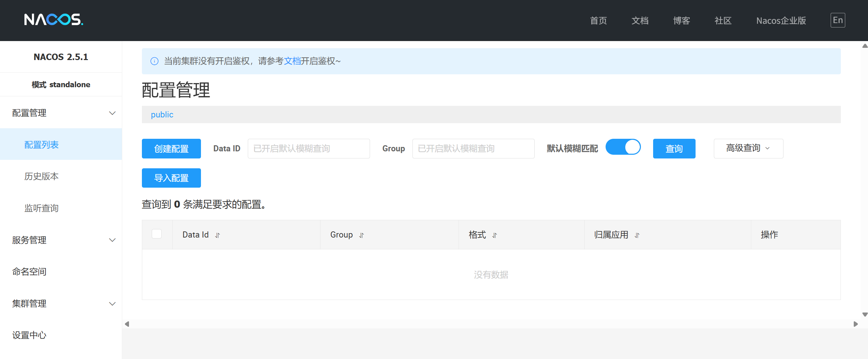Sort table by Data Id column
This screenshot has height=359, width=868.
(x=218, y=235)
